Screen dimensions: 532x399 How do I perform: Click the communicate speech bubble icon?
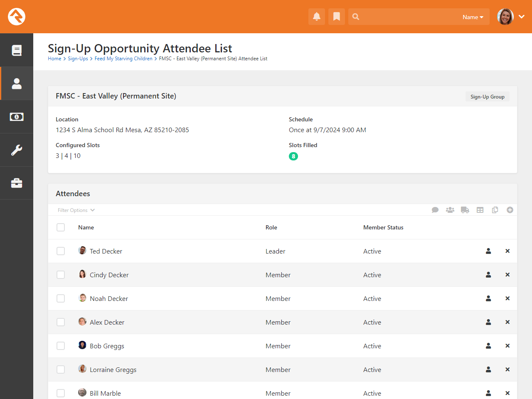click(x=435, y=210)
